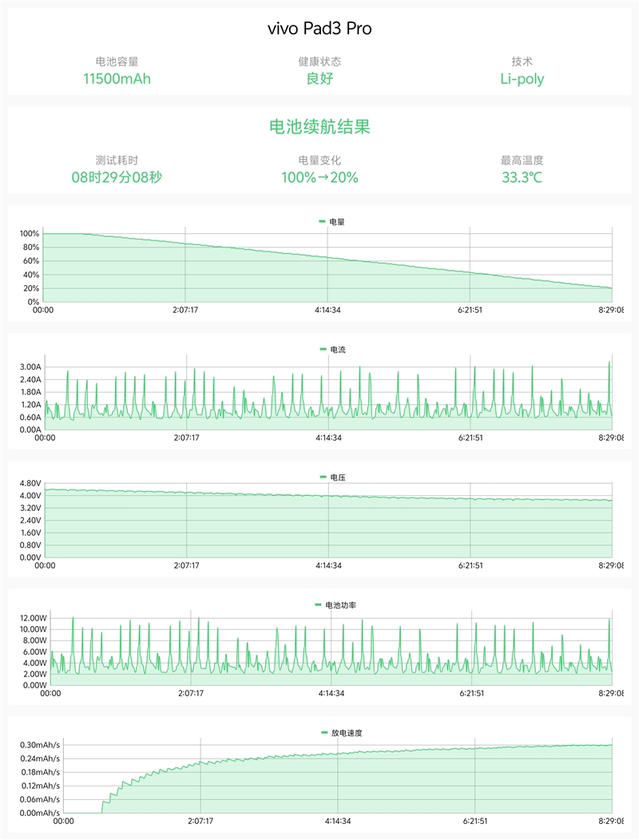Screen dimensions: 639x840
Task: Select the 08时29分08秒 test duration
Action: tap(117, 177)
